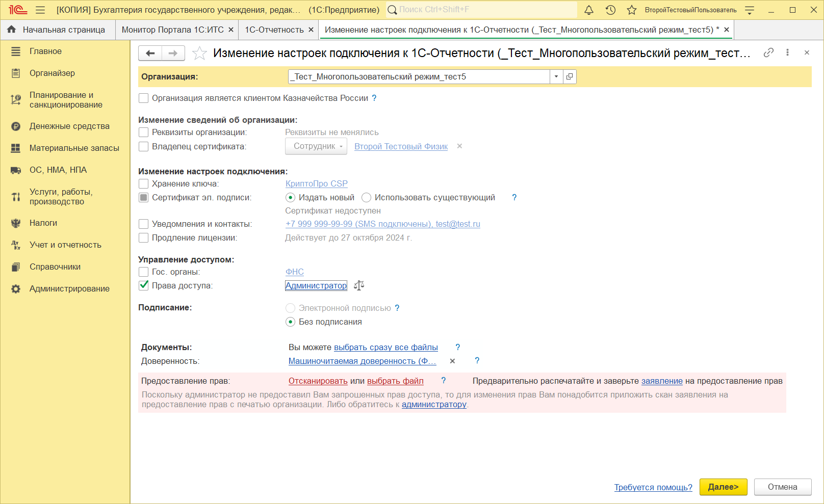Viewport: 824px width, 504px height.
Task: Click the search magnifier icon
Action: pos(392,10)
